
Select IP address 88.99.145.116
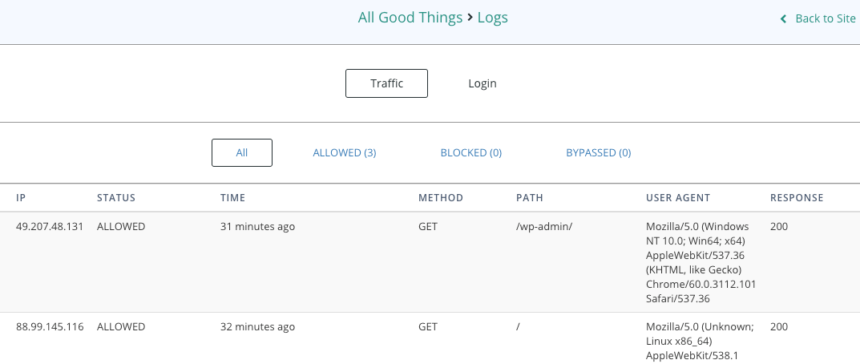pos(49,327)
